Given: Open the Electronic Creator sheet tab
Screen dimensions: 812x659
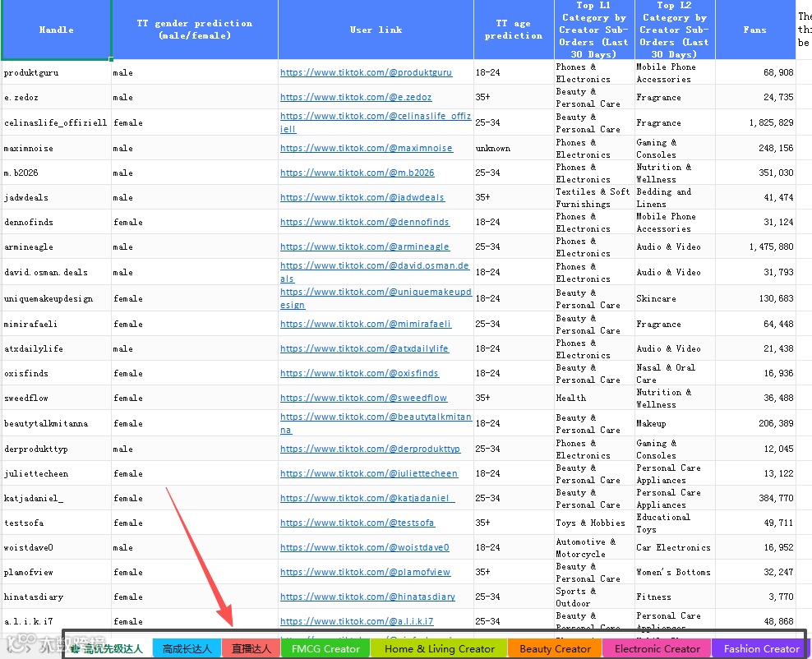Looking at the screenshot, I should tap(657, 648).
